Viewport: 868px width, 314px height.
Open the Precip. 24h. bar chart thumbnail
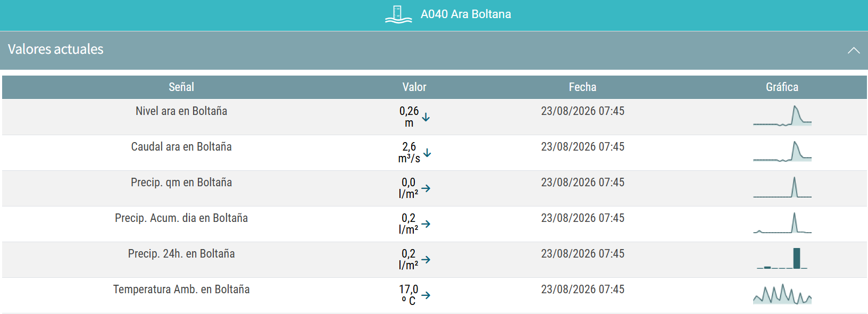pyautogui.click(x=782, y=258)
